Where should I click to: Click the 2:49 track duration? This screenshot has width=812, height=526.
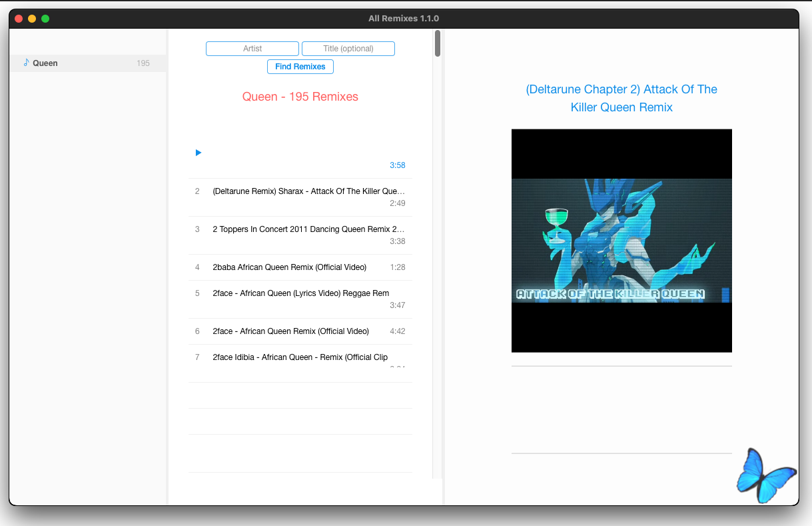coord(398,203)
